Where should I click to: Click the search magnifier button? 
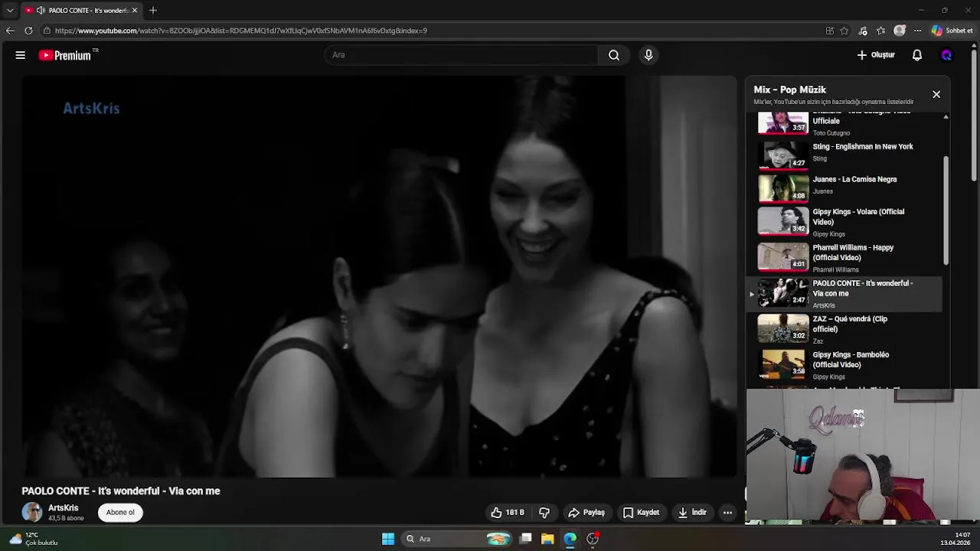[x=614, y=55]
